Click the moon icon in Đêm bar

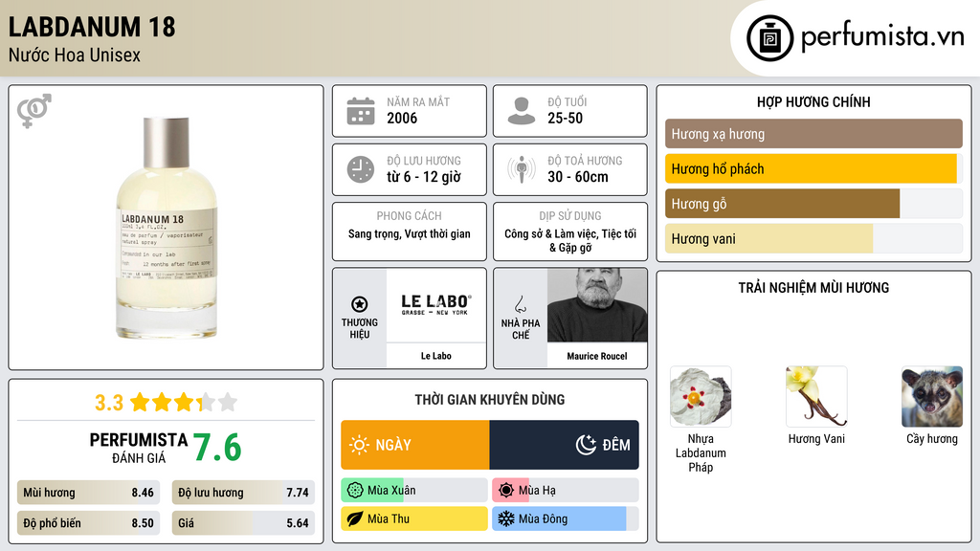pos(586,445)
